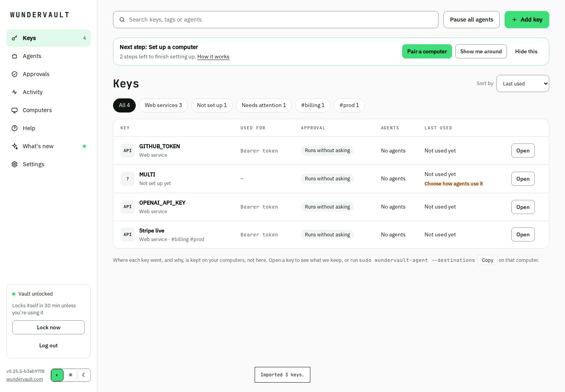Click the KEY column header
The height and width of the screenshot is (392, 565).
(x=125, y=128)
